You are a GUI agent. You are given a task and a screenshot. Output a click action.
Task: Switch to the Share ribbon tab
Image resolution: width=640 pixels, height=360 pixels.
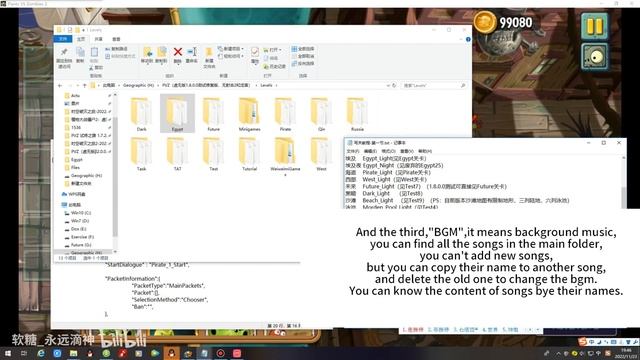(x=98, y=39)
